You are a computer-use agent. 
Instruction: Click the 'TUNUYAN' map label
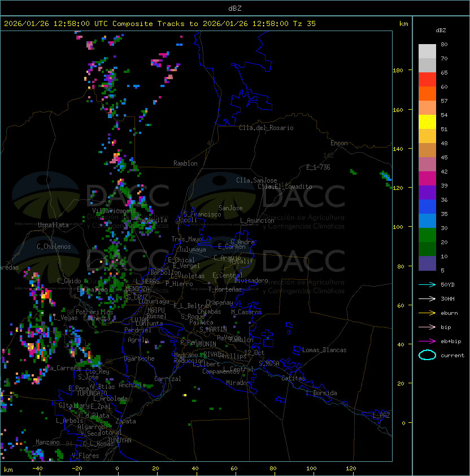[120, 440]
